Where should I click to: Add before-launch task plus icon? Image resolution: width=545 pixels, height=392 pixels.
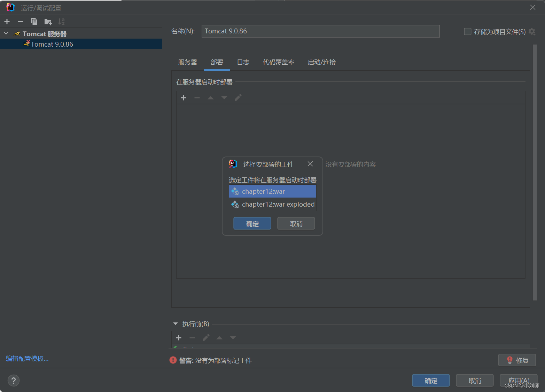coord(179,338)
